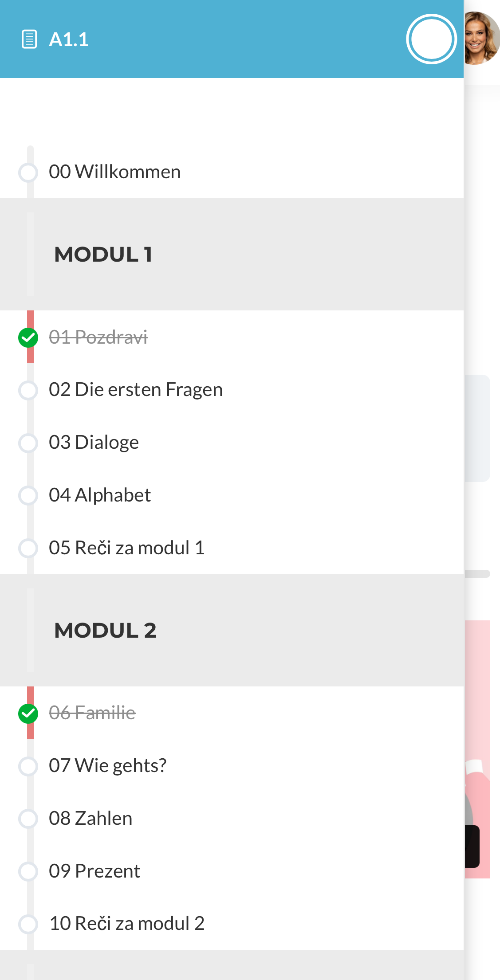The image size is (500, 980).
Task: Collapse the MODUL 1 section header
Action: click(x=103, y=255)
